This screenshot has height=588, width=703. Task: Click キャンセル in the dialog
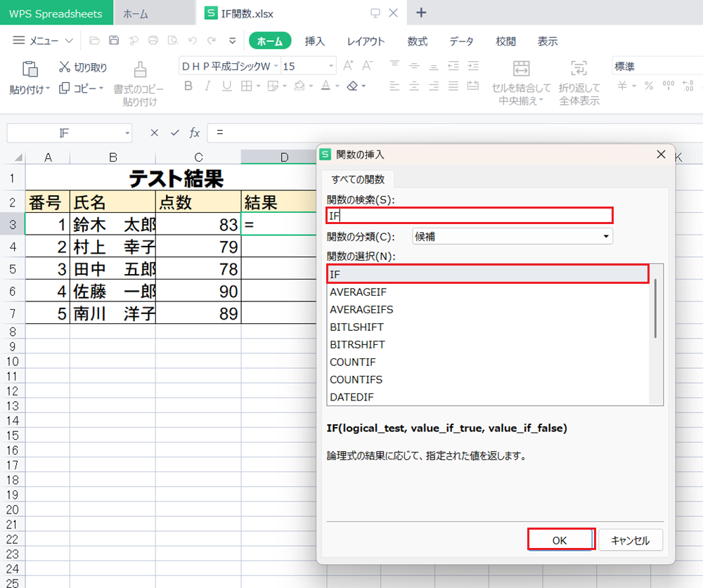coord(631,540)
